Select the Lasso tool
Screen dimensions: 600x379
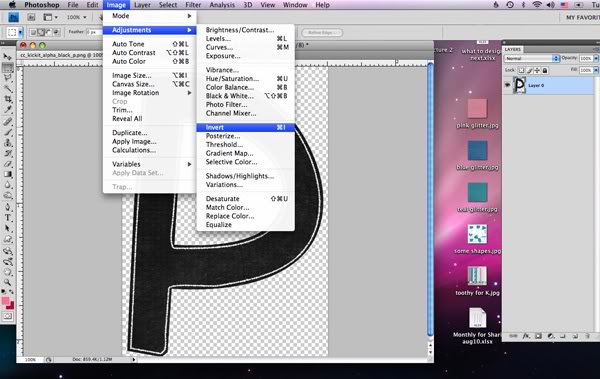pos(8,78)
